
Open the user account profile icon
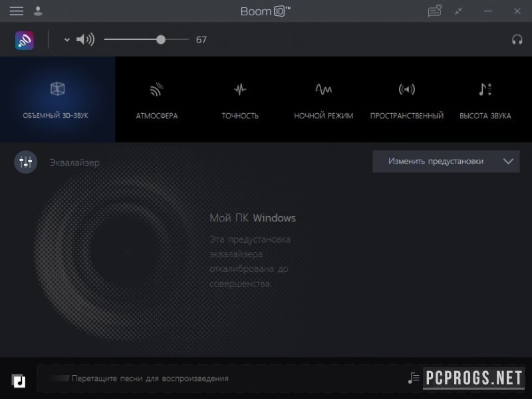point(38,11)
